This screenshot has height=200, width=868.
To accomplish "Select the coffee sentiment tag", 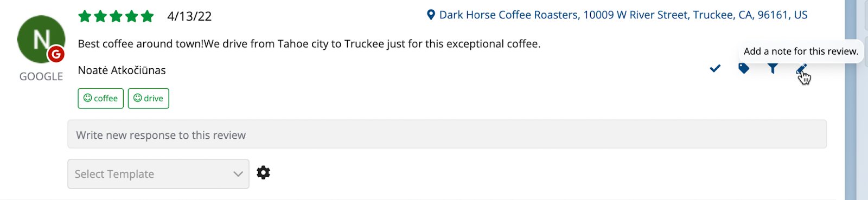I will point(101,99).
